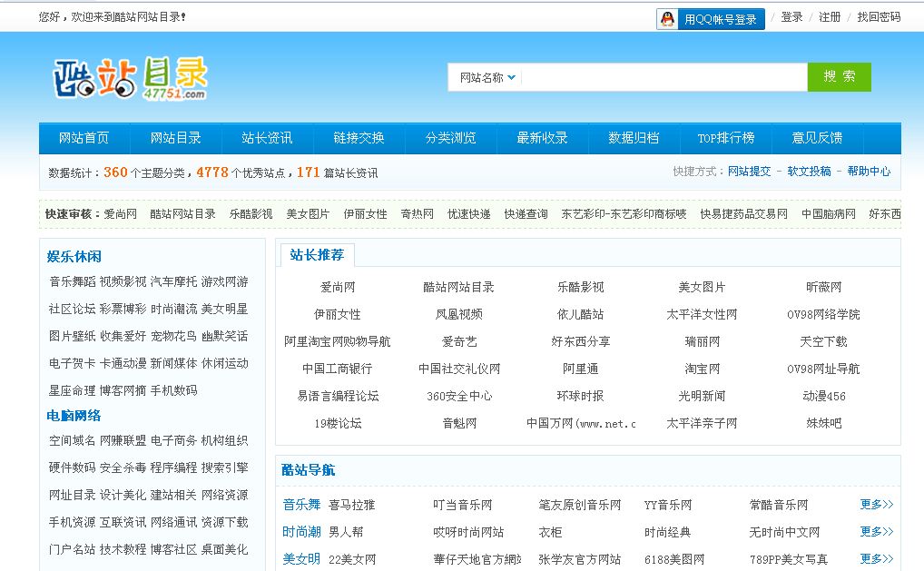Open 找回密码 link
Viewport: 924px width, 571px height.
point(879,17)
